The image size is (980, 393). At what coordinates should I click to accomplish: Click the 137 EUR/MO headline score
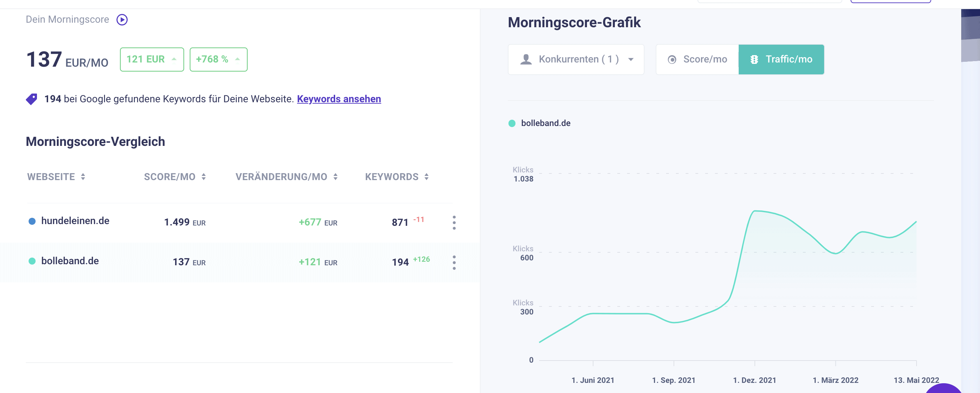pyautogui.click(x=67, y=59)
